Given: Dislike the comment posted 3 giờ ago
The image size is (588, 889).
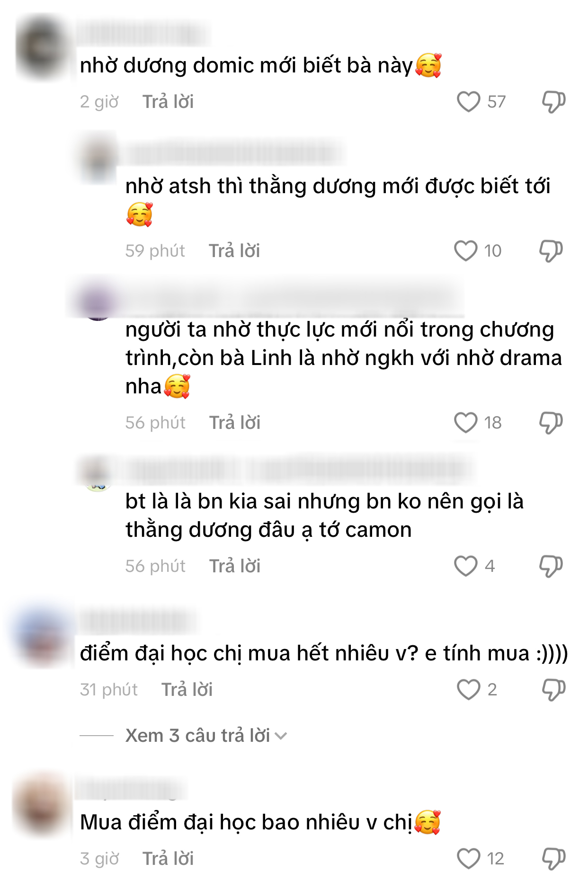Looking at the screenshot, I should tap(553, 859).
